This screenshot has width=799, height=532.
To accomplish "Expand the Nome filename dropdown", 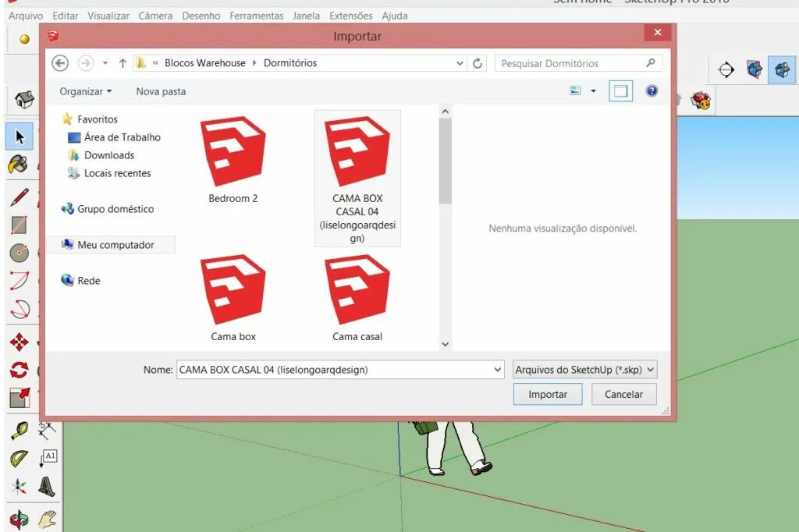I will [497, 370].
